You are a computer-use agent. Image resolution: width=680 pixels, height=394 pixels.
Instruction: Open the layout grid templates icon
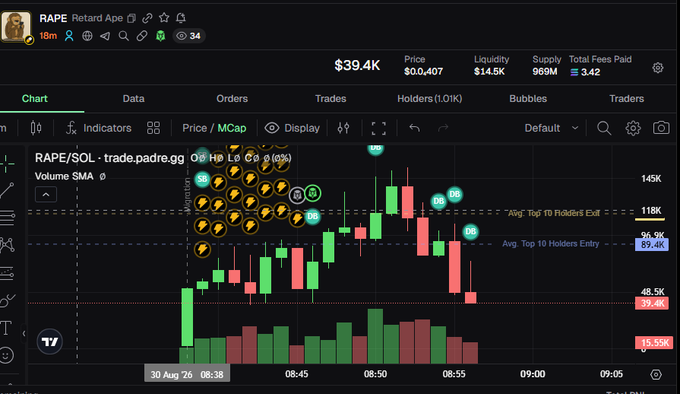[153, 128]
